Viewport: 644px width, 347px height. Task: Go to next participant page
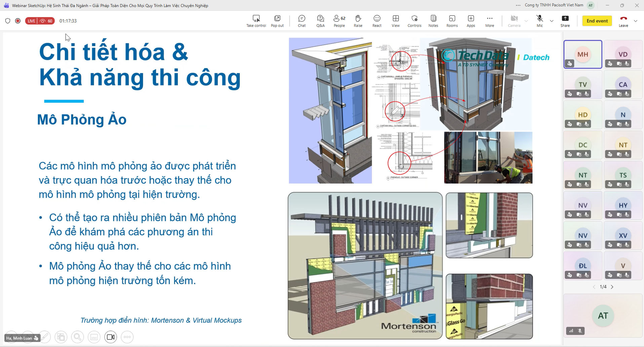coord(612,287)
